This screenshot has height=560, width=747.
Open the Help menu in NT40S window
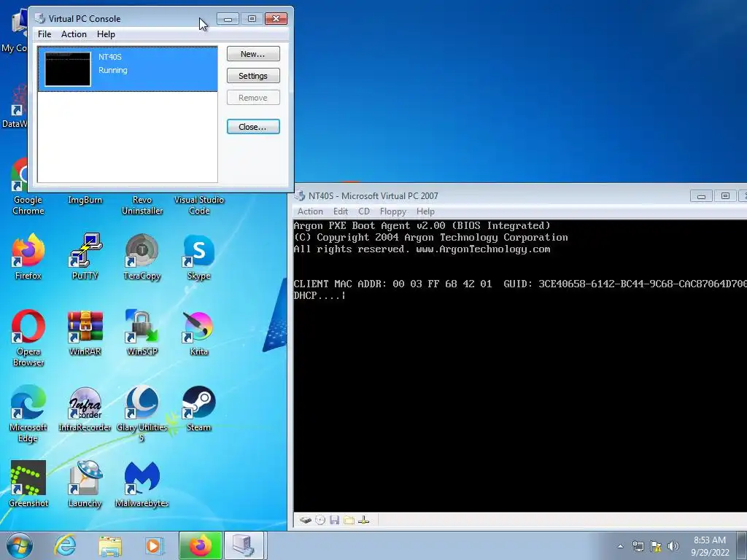(x=425, y=211)
